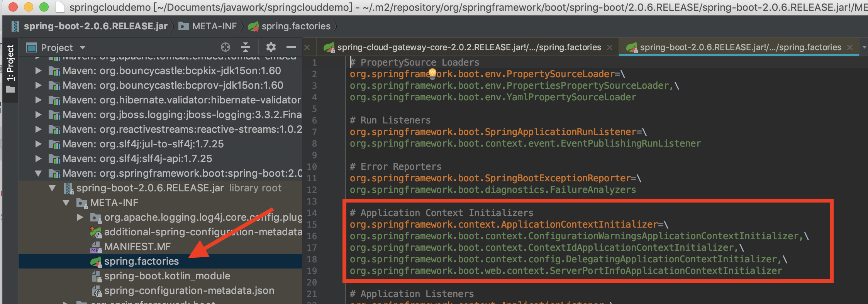Click the collapse all icon in Project panel
Viewport: 868px width, 304px height.
point(246,47)
